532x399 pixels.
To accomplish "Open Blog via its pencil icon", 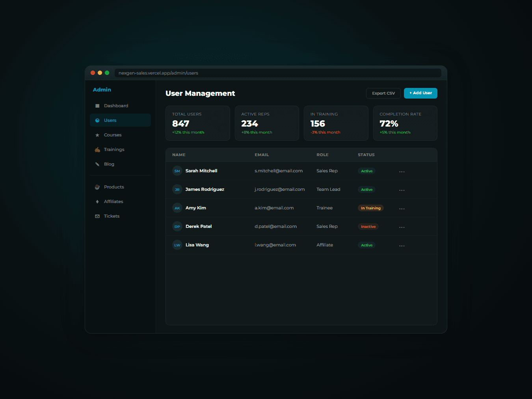I will (x=97, y=164).
